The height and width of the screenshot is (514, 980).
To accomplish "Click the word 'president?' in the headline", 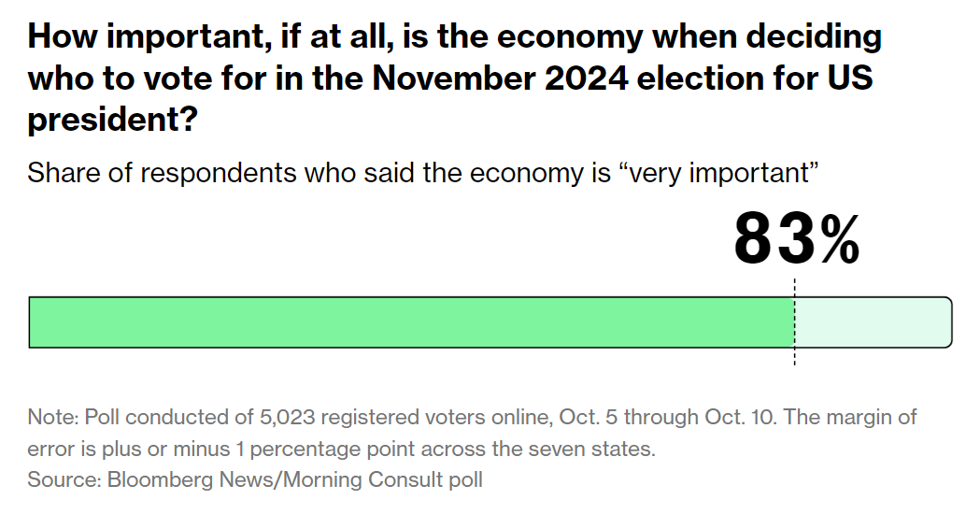I will click(x=112, y=120).
